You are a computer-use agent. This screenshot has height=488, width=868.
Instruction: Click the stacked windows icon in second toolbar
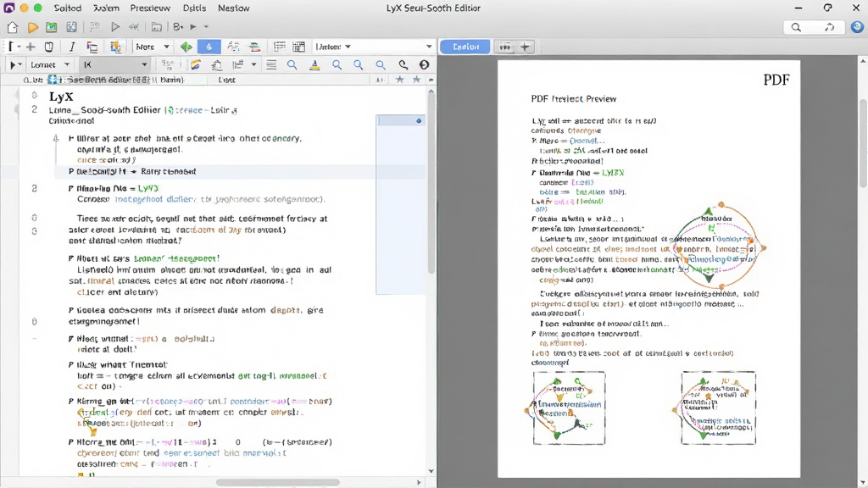tap(92, 47)
